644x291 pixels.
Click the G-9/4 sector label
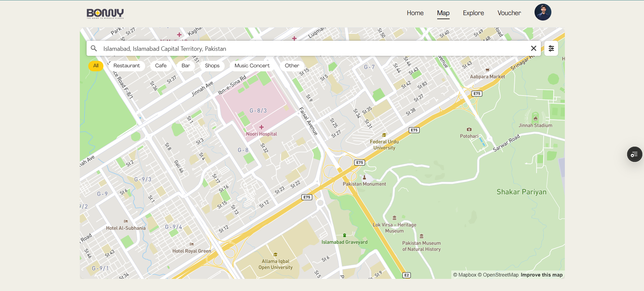pos(173,227)
